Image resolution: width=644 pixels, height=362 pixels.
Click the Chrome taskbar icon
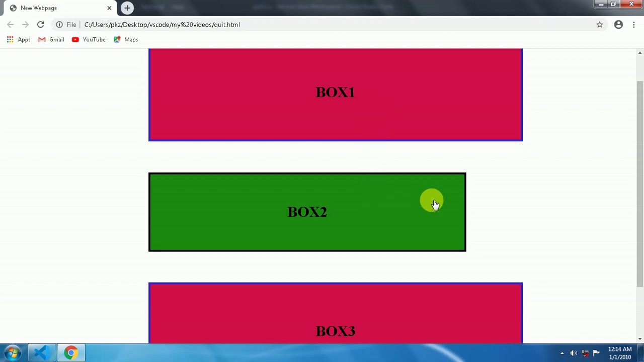(x=71, y=353)
